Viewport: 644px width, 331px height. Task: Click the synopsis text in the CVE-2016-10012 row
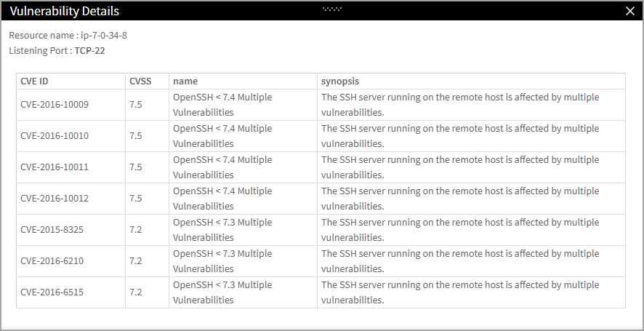[460, 198]
